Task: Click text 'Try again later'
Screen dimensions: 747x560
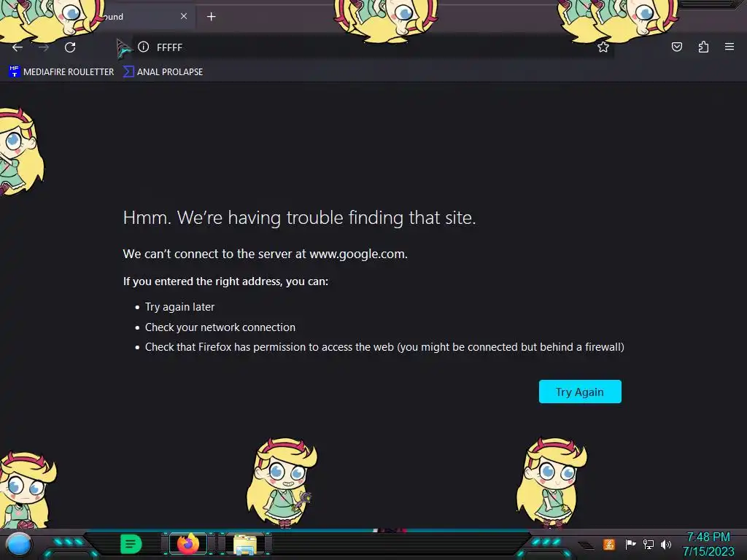Action: point(179,307)
